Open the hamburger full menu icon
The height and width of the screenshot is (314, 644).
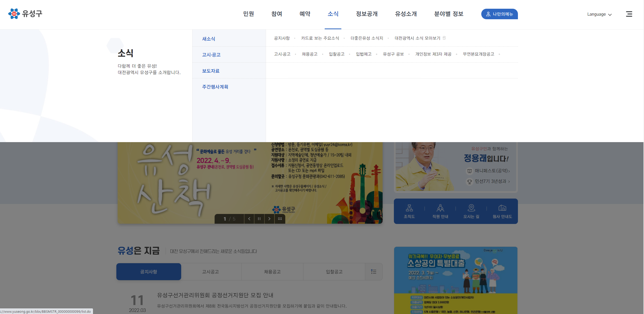[x=629, y=14]
